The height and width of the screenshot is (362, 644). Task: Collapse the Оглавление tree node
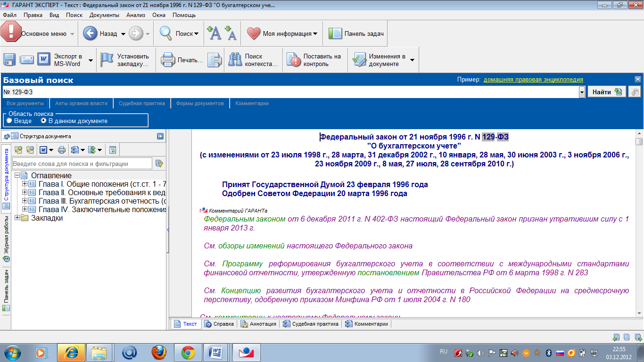click(x=17, y=176)
